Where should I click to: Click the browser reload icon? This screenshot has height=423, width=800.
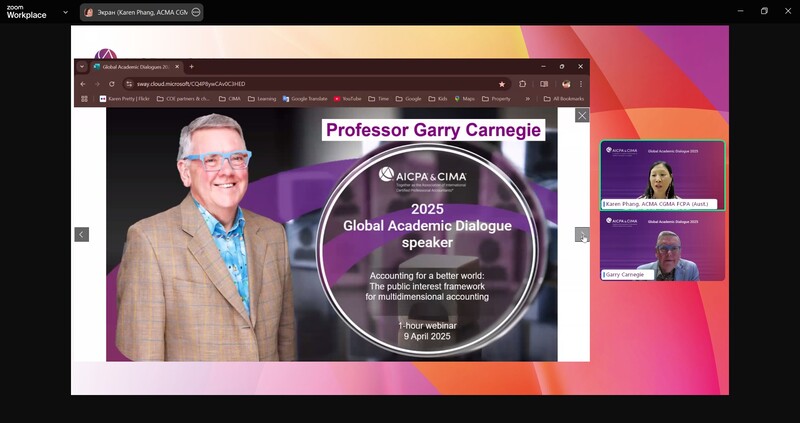(x=111, y=84)
